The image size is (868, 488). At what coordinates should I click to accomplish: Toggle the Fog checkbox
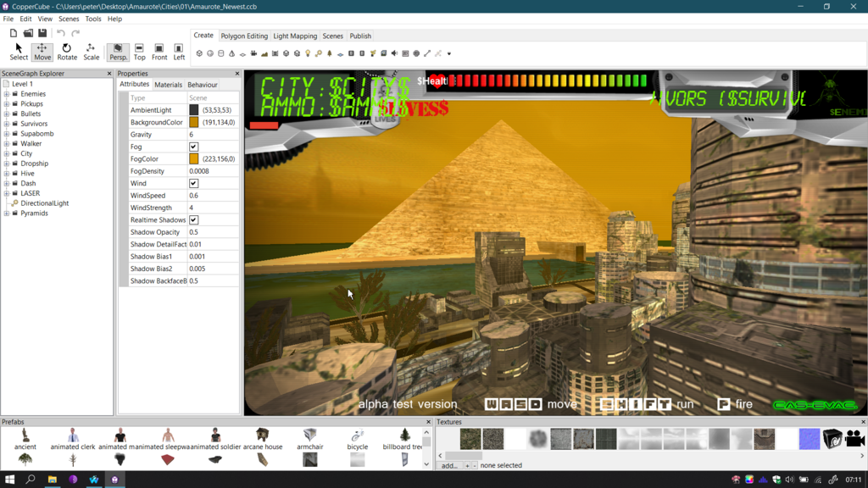194,147
